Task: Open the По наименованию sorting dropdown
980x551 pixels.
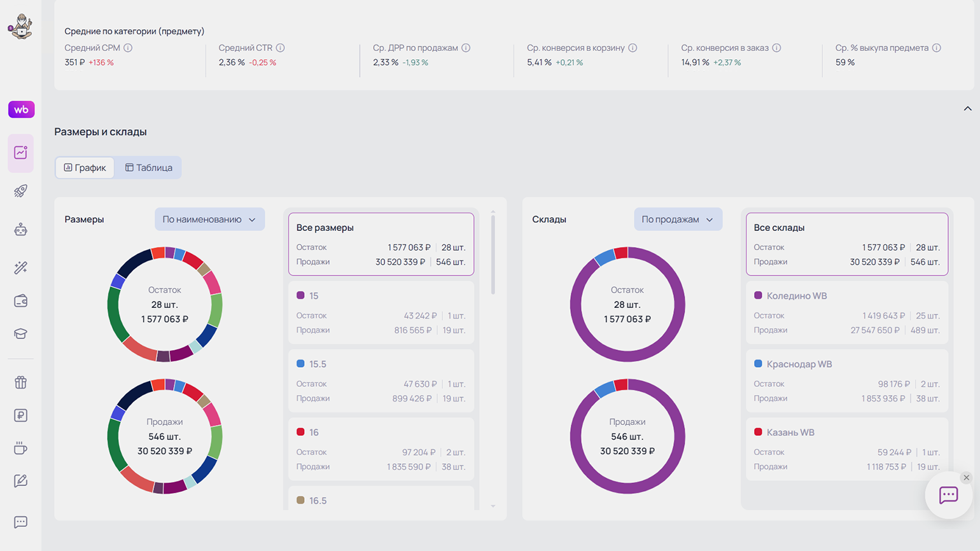Action: click(209, 220)
